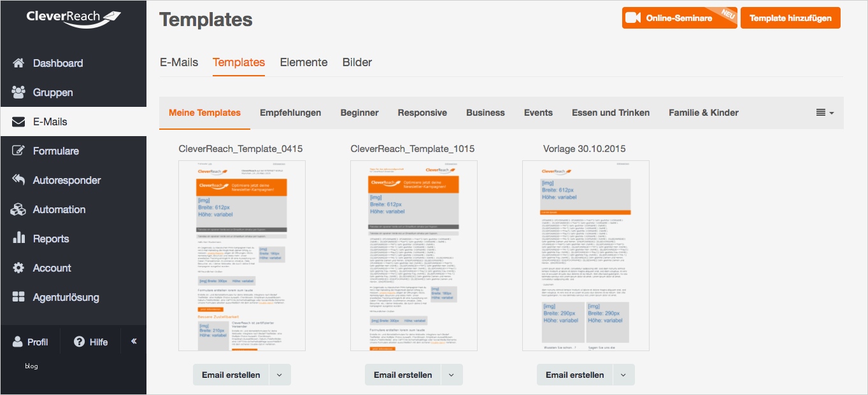Collapse the sidebar using the chevron arrow

point(133,341)
